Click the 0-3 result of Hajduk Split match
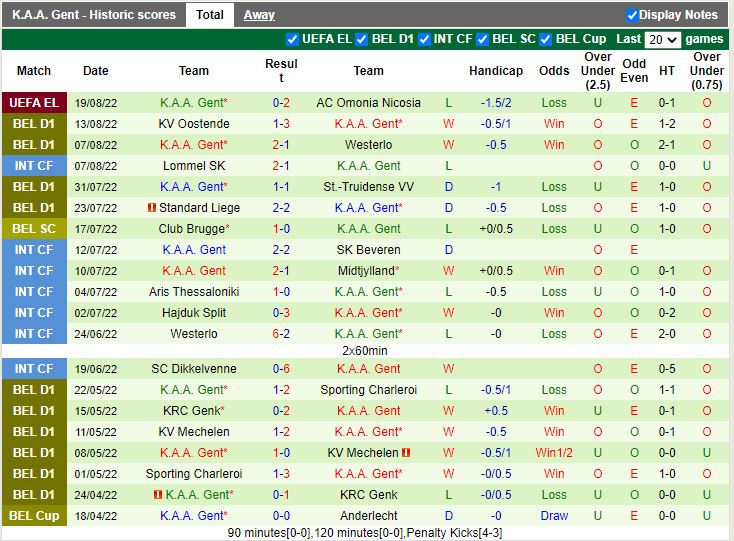 (x=281, y=313)
